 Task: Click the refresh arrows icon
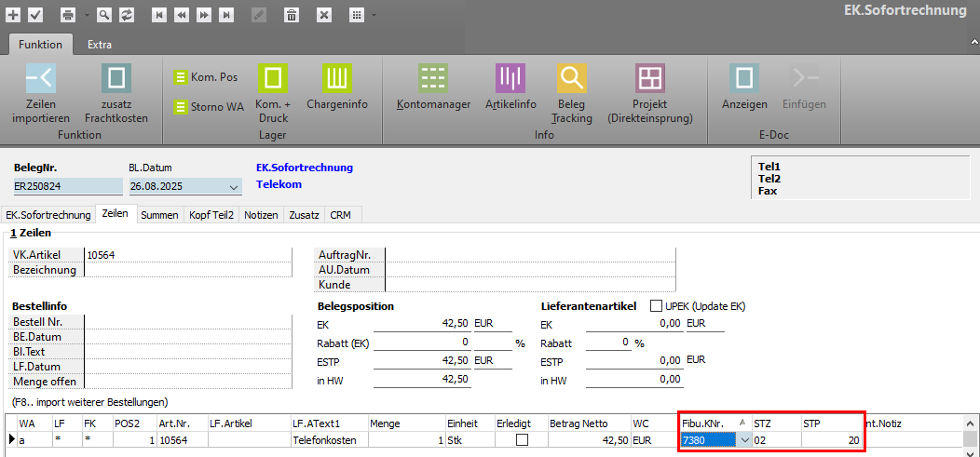pyautogui.click(x=127, y=14)
